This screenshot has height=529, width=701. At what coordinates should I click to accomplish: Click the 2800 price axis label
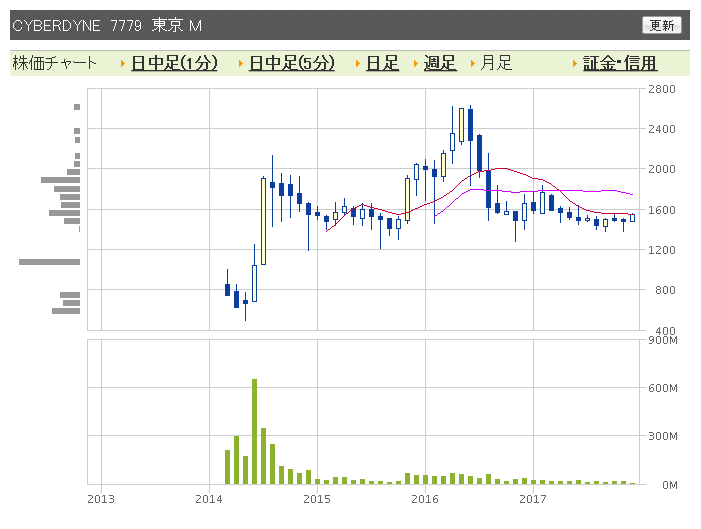pyautogui.click(x=662, y=89)
